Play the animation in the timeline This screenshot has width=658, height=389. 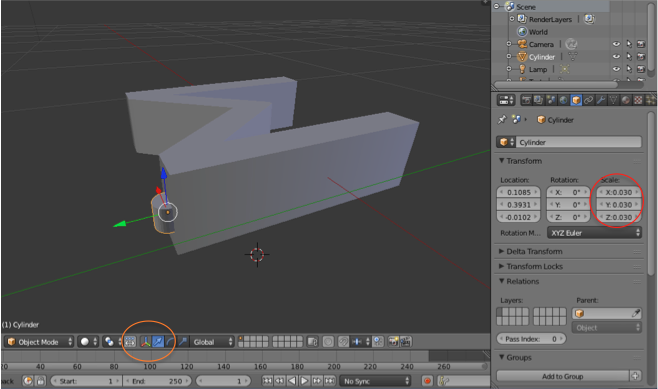click(x=304, y=381)
